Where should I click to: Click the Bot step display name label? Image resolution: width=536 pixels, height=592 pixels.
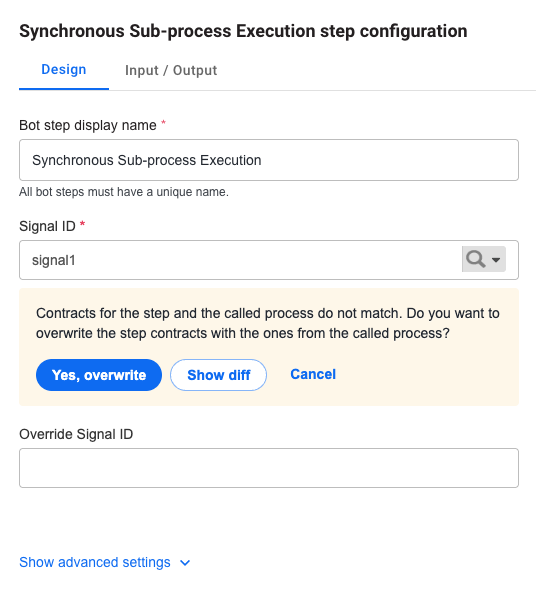88,125
